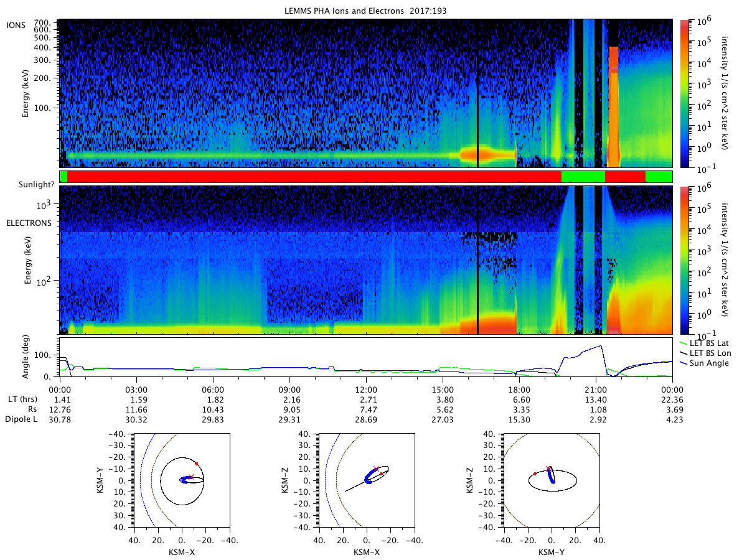Click the KSM-X versus KSM-Z orbit plot
Image resolution: width=747 pixels, height=560 pixels.
[366, 480]
